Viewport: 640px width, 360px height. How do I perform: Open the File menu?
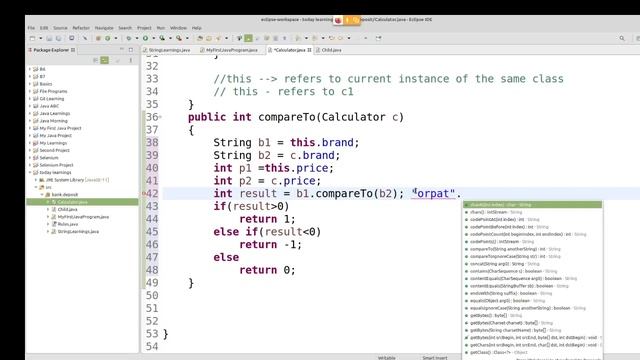pos(31,28)
